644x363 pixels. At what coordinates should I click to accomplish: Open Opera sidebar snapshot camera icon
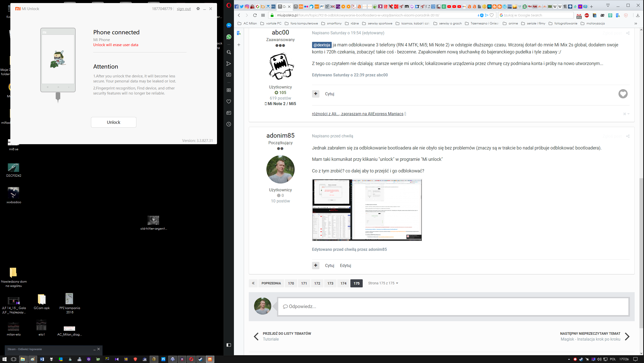[229, 75]
